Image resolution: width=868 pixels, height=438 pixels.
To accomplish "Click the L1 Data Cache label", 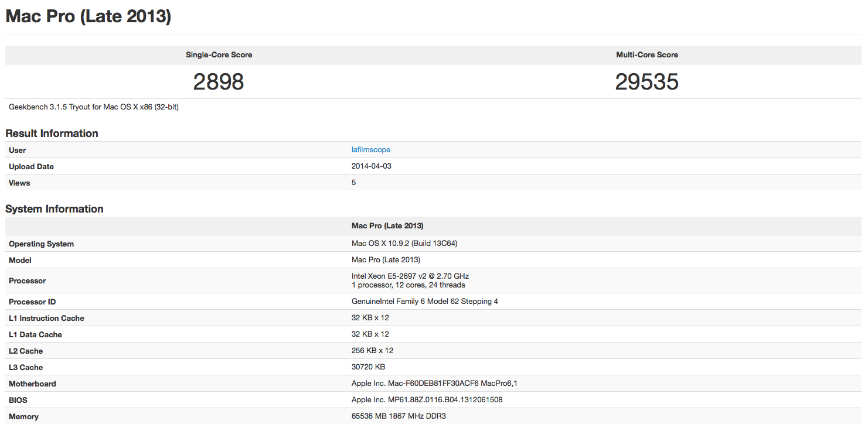I will pyautogui.click(x=35, y=335).
